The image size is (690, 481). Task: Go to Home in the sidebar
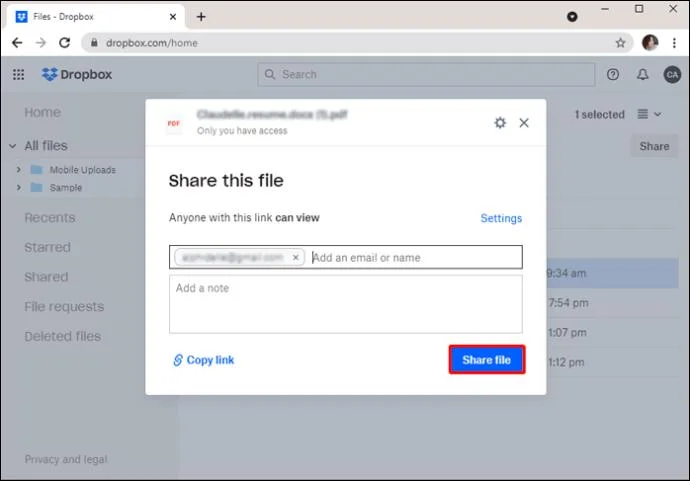43,112
